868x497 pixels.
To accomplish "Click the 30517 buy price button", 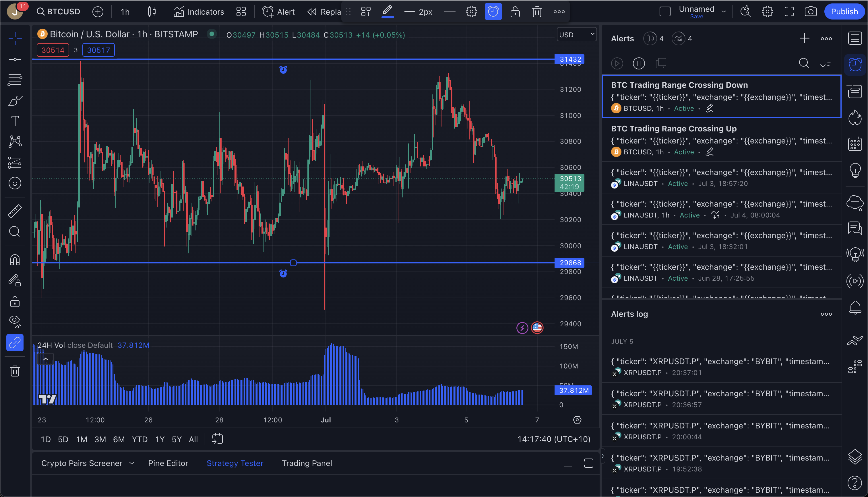I will point(98,50).
